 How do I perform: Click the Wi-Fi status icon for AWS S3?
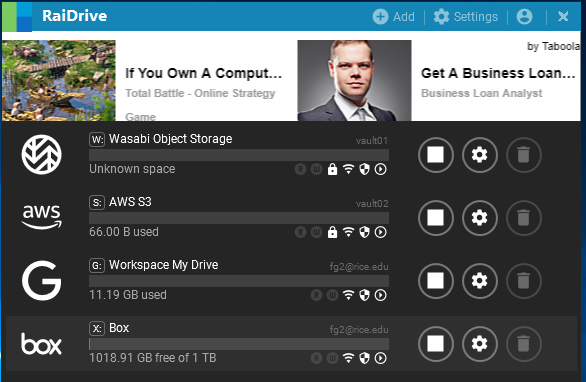[x=348, y=232]
